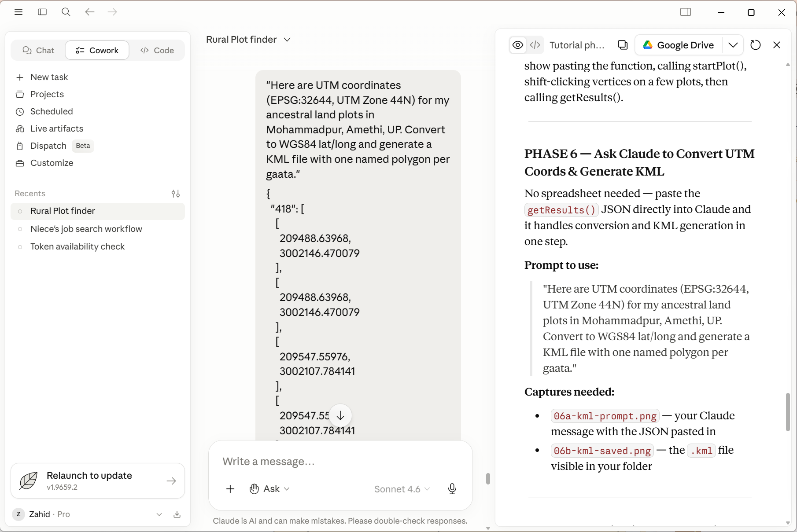797x532 pixels.
Task: Switch to the Code tab
Action: pos(157,51)
